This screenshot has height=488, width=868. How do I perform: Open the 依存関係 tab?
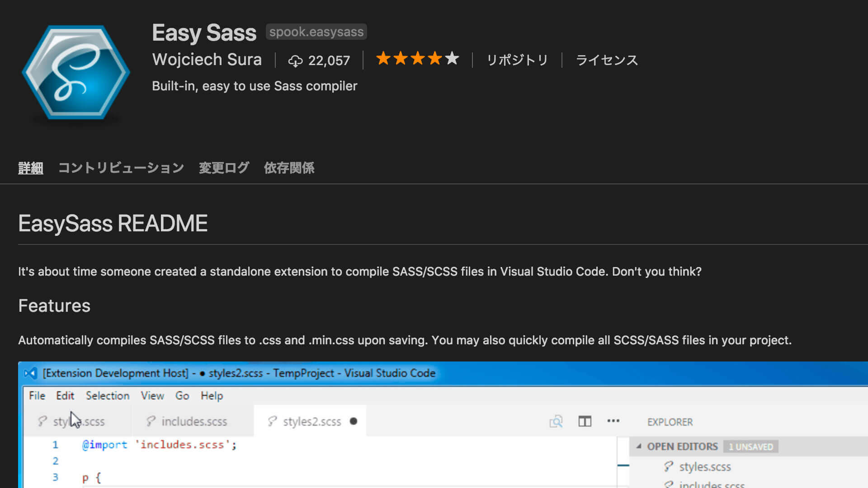tap(289, 168)
